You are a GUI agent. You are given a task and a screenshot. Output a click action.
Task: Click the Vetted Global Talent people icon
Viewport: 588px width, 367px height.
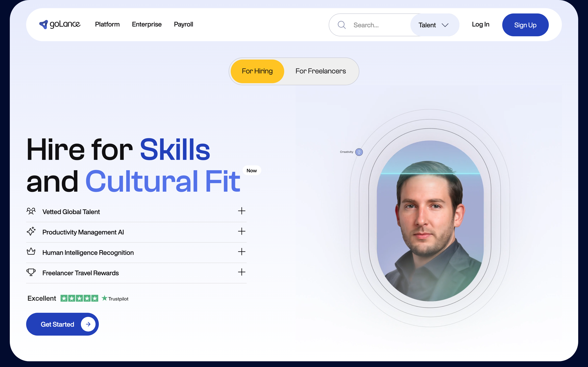point(31,211)
